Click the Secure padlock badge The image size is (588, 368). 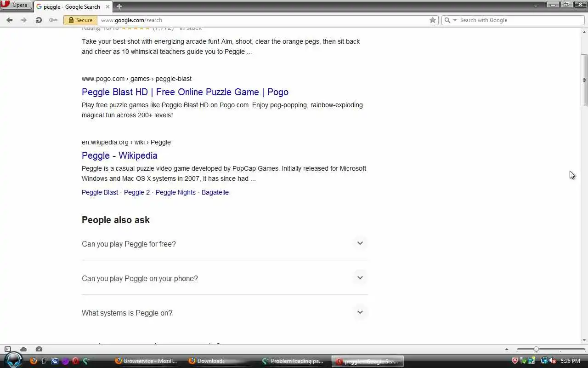[x=80, y=20]
